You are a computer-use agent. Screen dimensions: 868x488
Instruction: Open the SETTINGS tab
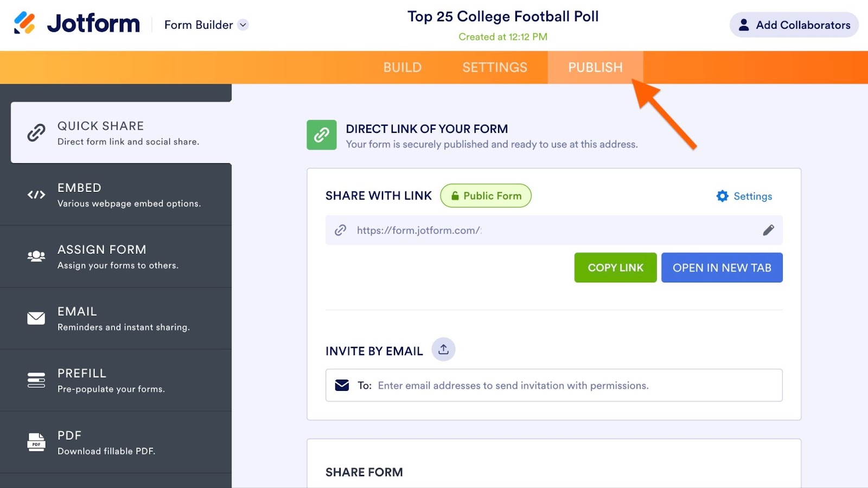pos(494,67)
